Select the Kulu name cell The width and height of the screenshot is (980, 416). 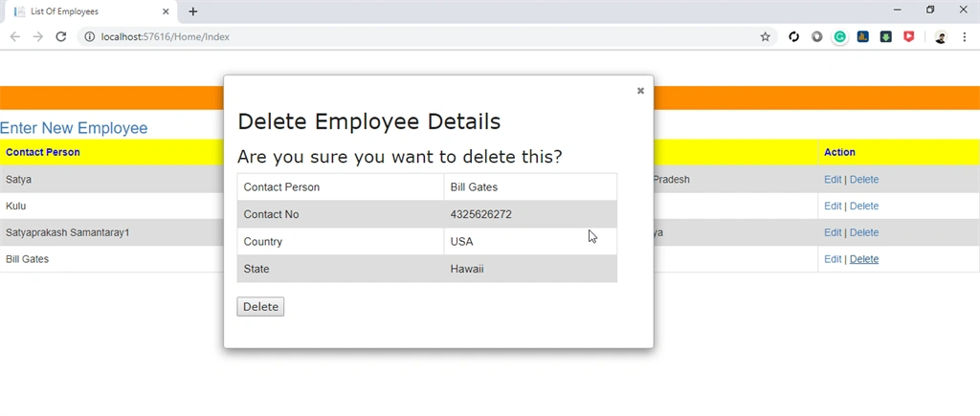[15, 207]
